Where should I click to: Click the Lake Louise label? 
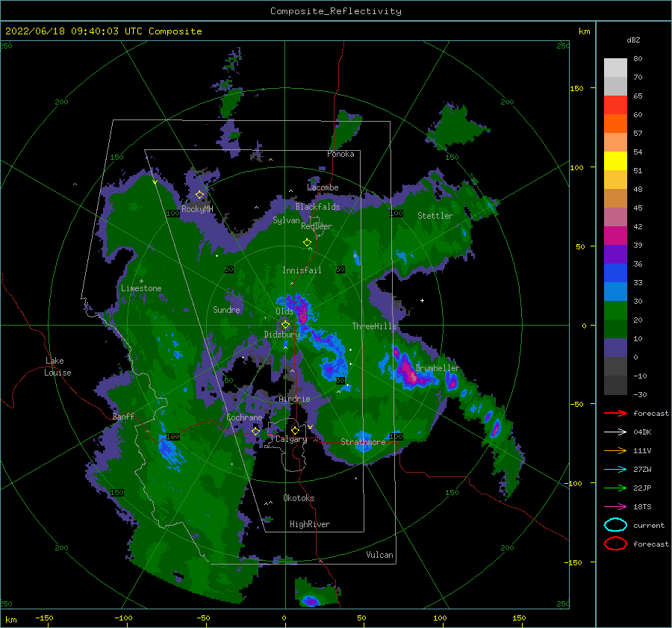57,367
